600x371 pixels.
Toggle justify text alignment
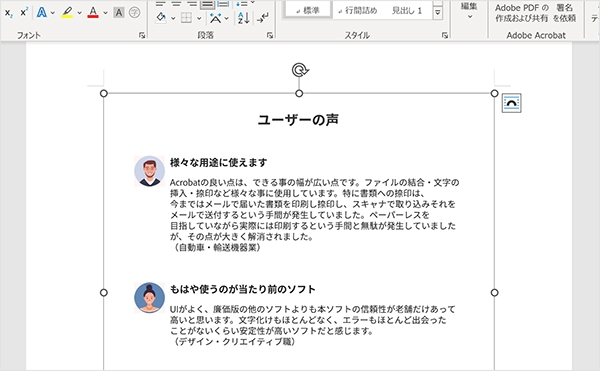point(207,4)
